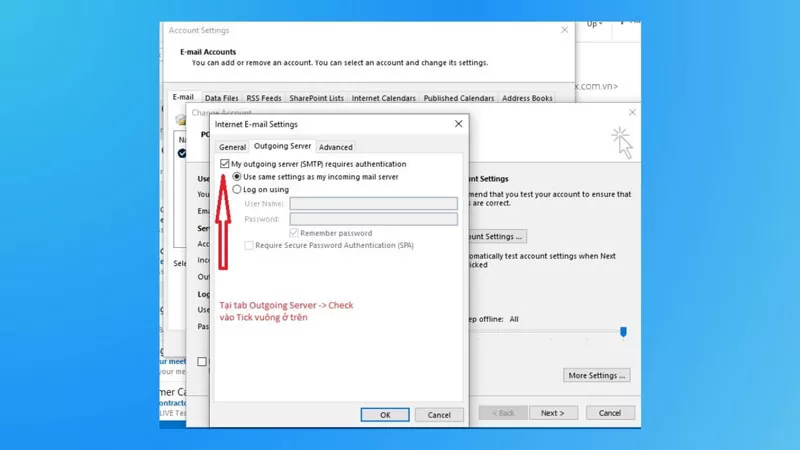Open RSS Feeds tab in Account Settings

pos(264,98)
